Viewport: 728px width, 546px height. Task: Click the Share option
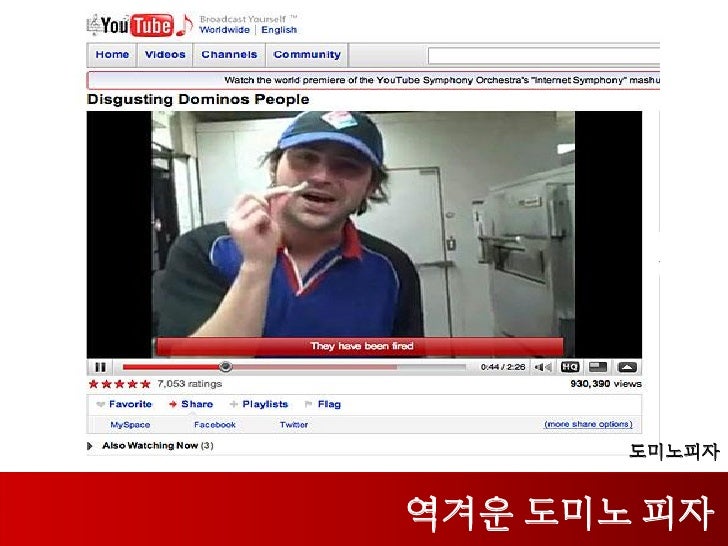tap(197, 404)
